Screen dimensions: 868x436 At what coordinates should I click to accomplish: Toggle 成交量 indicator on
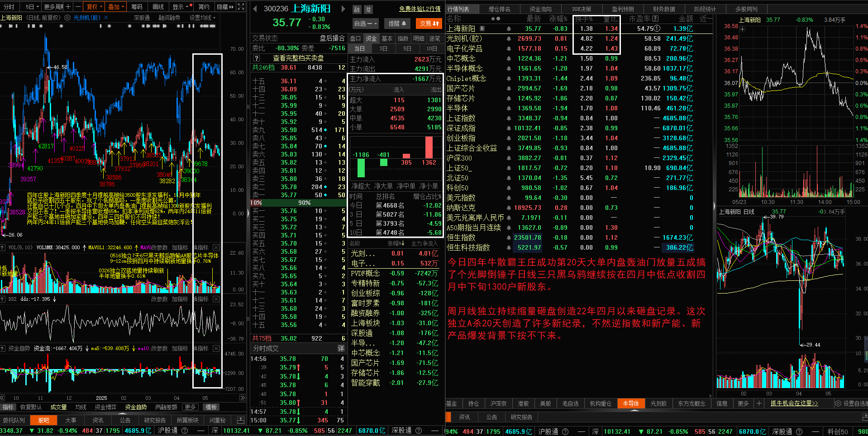point(58,407)
